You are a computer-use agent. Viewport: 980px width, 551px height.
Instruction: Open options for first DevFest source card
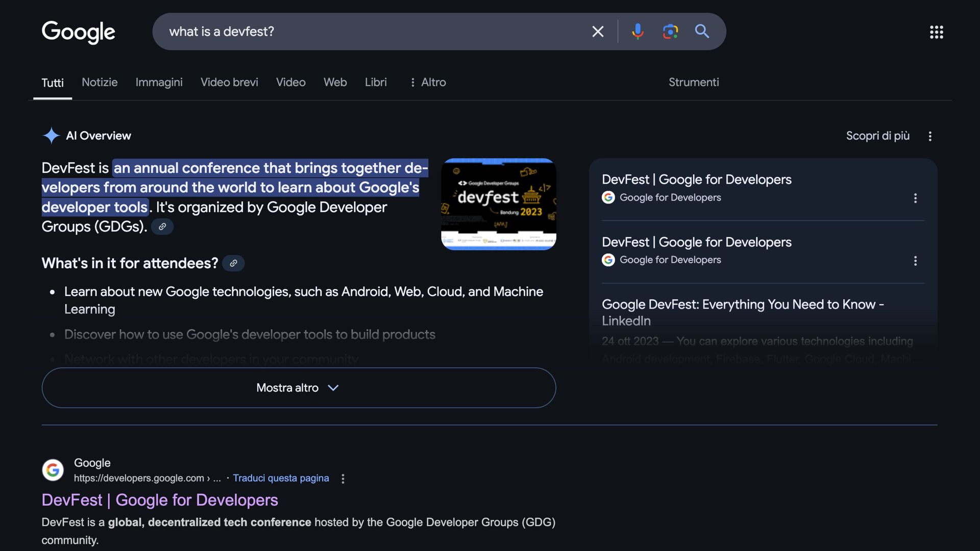click(915, 198)
